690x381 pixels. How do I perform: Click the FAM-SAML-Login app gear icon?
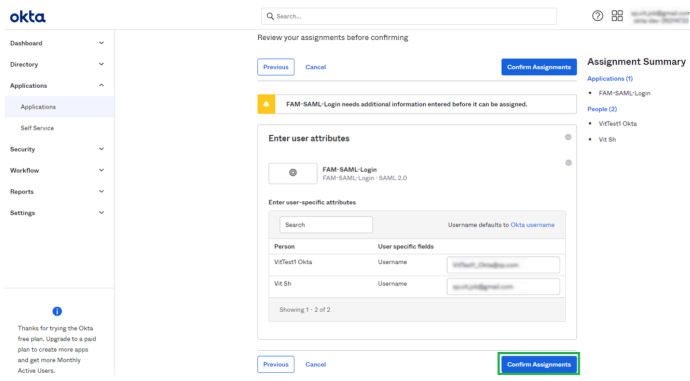[x=293, y=173]
